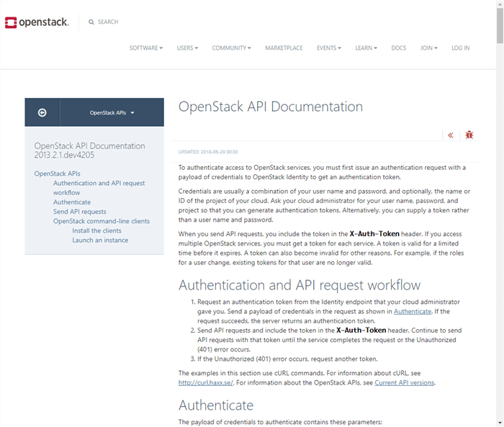This screenshot has width=504, height=427.
Task: Expand the COMMUNITY dropdown menu
Action: coord(231,48)
